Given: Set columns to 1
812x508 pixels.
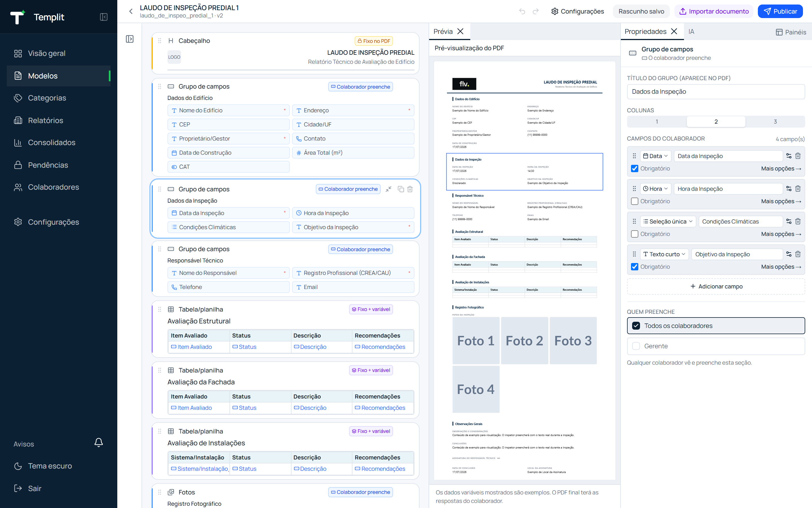Looking at the screenshot, I should tap(657, 122).
